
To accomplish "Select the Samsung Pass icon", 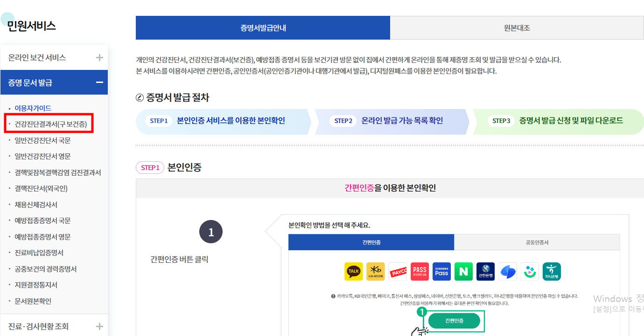I will pos(441,271).
